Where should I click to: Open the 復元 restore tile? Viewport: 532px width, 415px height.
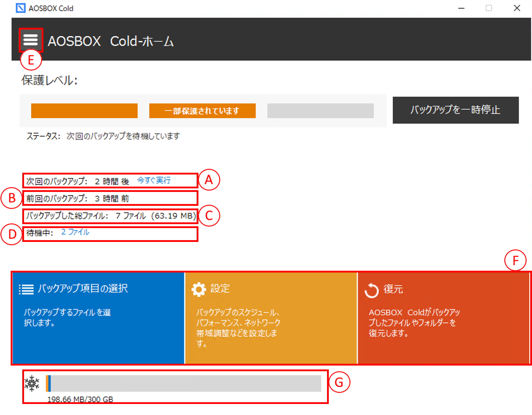tap(443, 318)
